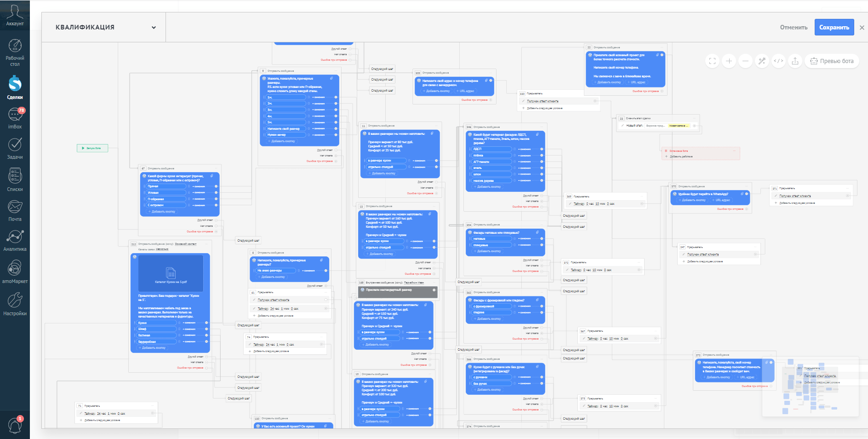Go to Настройки in the sidebar
The width and height of the screenshot is (868, 439).
15,305
